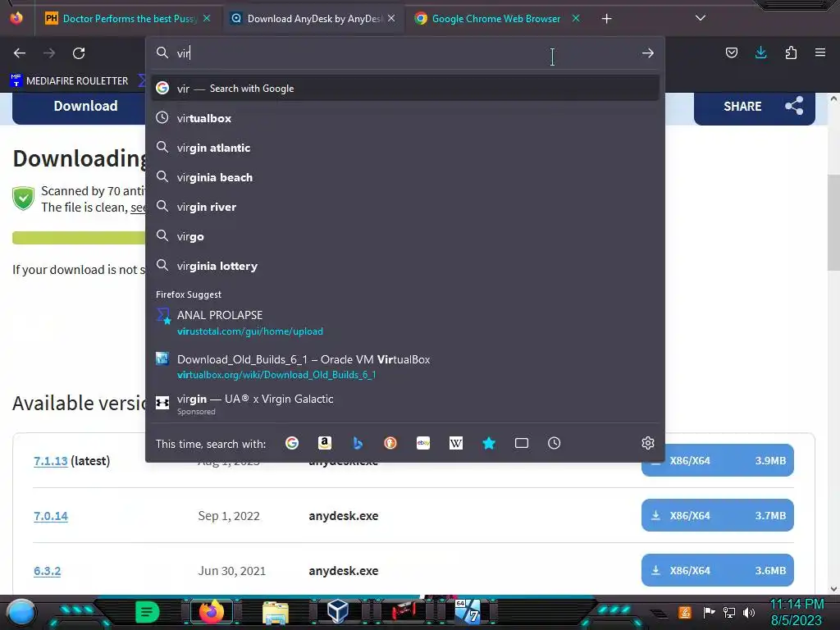The height and width of the screenshot is (630, 840).
Task: Open the Save to Pocket icon
Action: click(731, 52)
